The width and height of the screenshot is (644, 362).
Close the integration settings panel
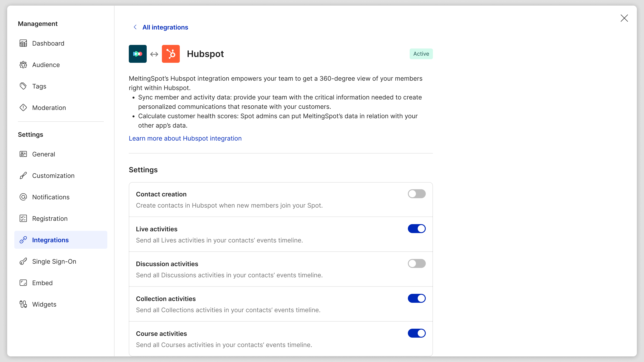pos(624,18)
